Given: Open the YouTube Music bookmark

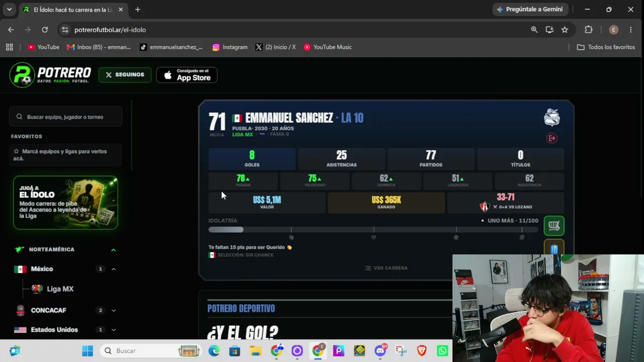Looking at the screenshot, I should (x=328, y=47).
